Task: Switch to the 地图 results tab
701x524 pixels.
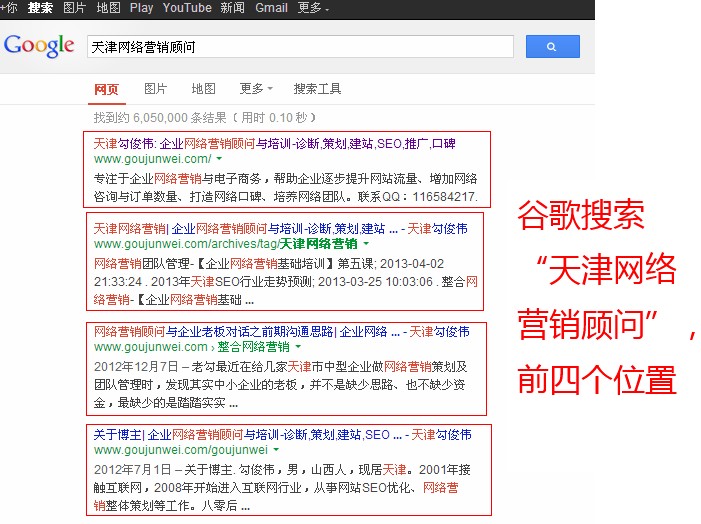Action: point(203,89)
